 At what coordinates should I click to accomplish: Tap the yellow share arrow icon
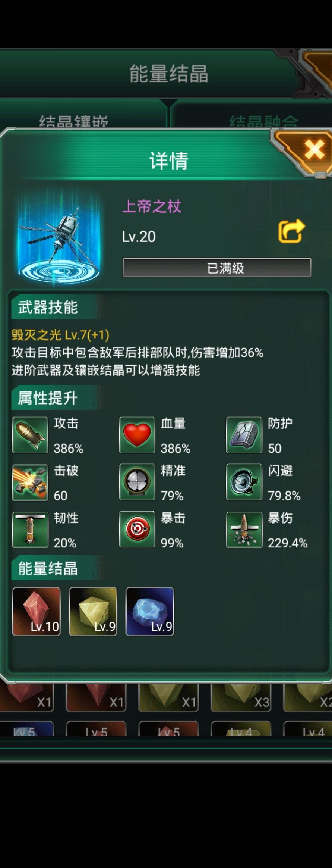click(291, 231)
